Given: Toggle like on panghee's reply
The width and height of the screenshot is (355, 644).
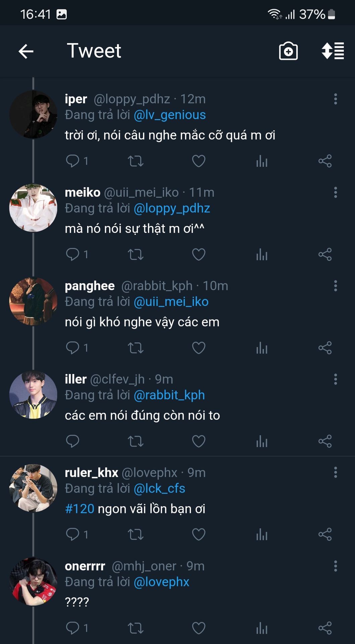Looking at the screenshot, I should point(198,348).
